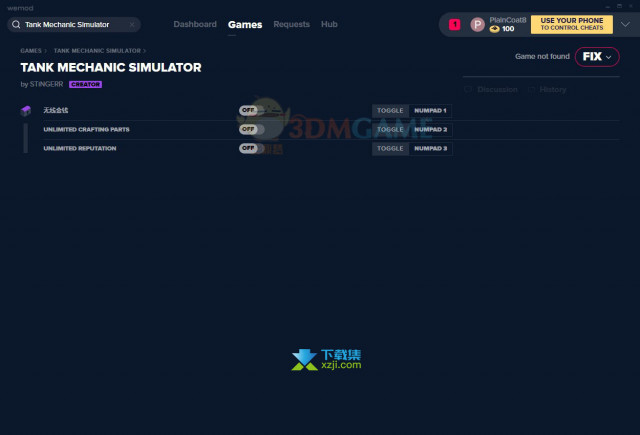Clear the search field with X

(x=132, y=24)
